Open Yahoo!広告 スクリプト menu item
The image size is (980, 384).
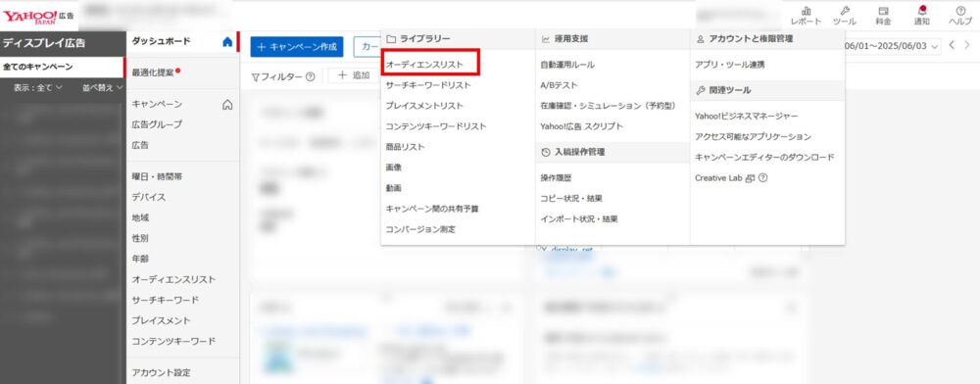[x=581, y=126]
